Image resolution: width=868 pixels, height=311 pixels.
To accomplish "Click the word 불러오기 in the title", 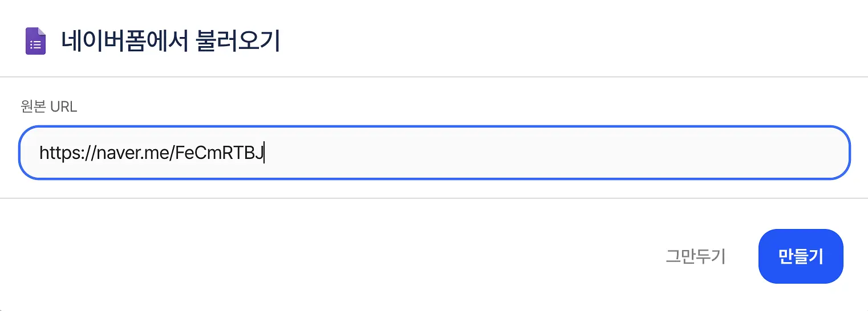I will (x=237, y=42).
